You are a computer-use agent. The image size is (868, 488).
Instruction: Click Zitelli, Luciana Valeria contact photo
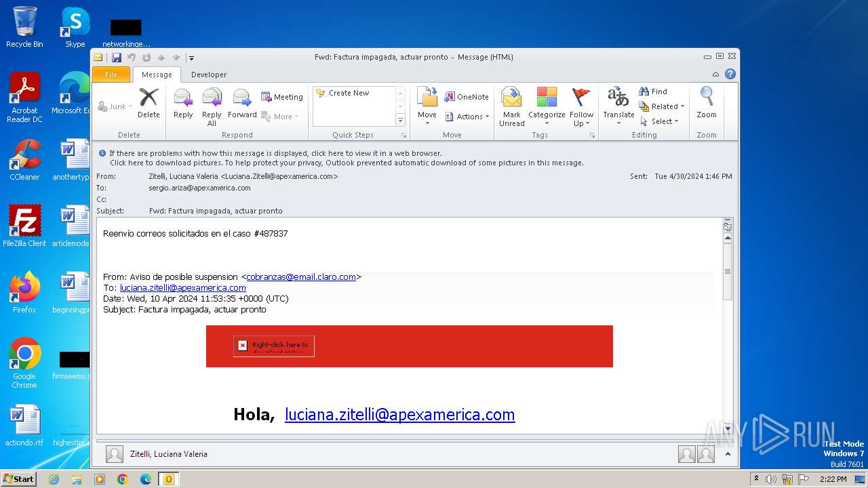(x=115, y=454)
